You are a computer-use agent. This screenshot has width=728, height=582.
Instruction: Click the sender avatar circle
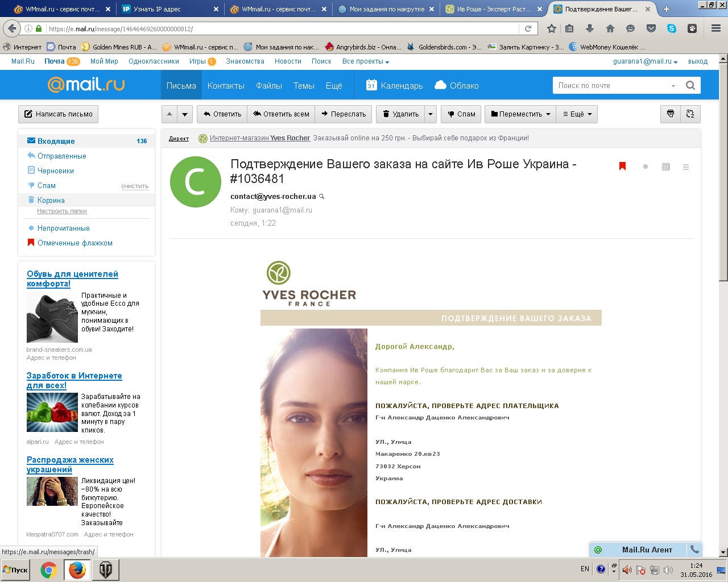pyautogui.click(x=196, y=182)
